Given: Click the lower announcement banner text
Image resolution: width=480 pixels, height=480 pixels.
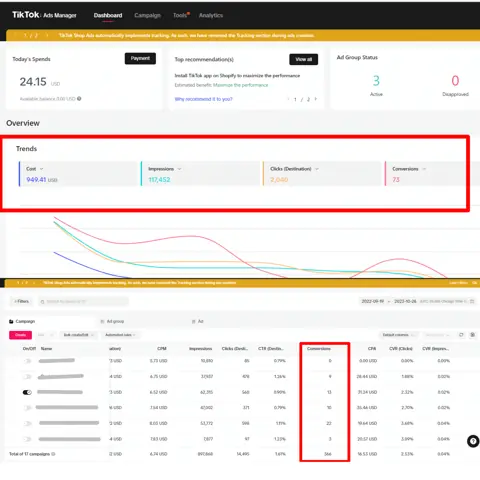Looking at the screenshot, I should [x=139, y=283].
